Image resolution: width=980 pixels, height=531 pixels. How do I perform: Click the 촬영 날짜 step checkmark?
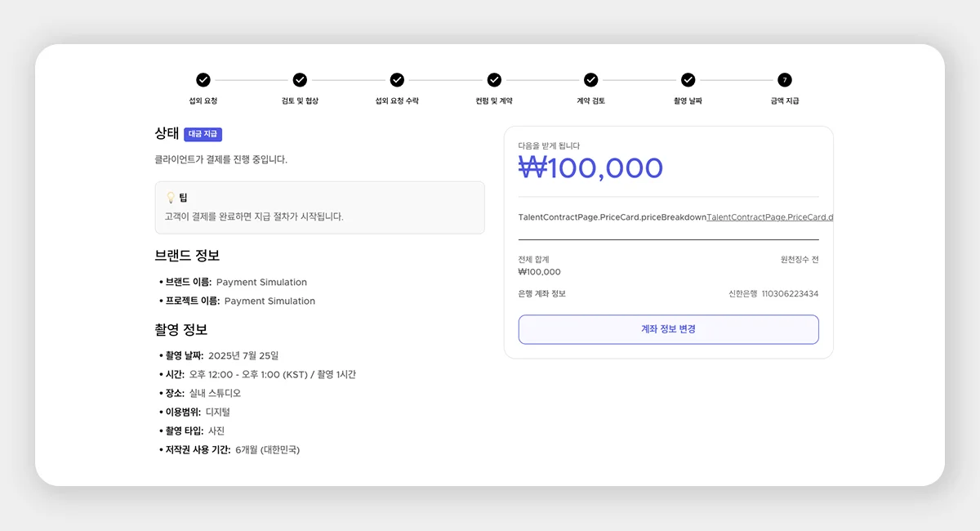[688, 80]
